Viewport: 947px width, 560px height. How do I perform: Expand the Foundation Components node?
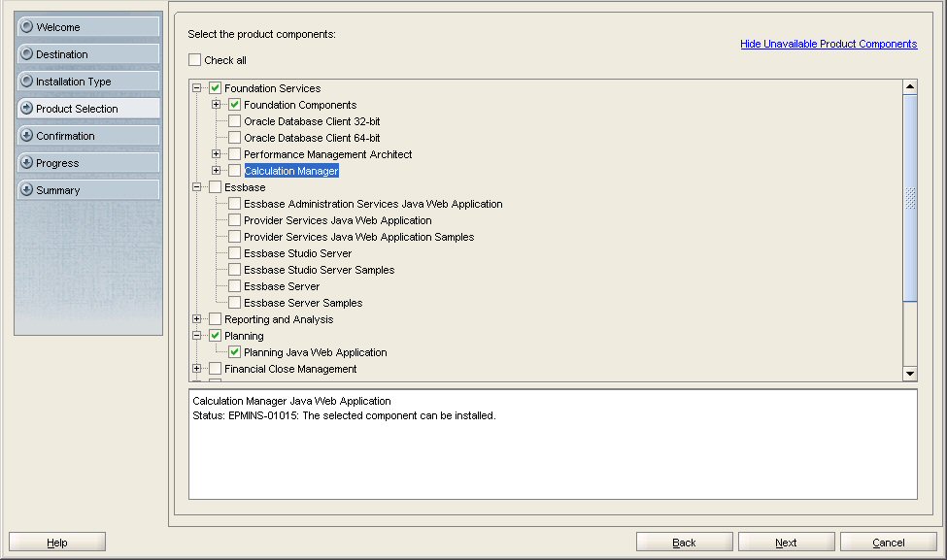pos(217,105)
